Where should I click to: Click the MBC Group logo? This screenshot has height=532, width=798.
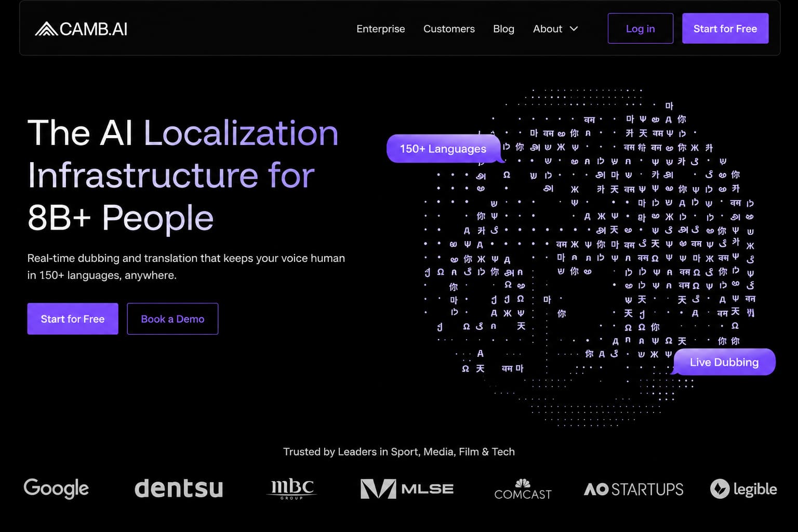(291, 489)
